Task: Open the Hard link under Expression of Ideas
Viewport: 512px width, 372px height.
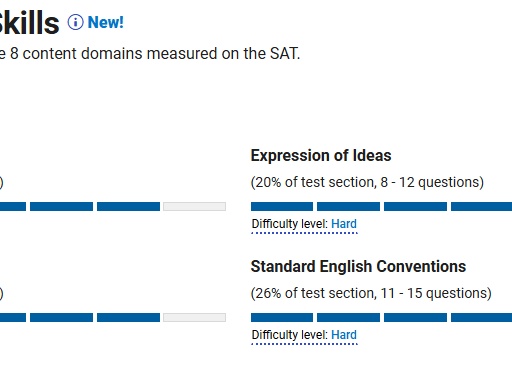Action: click(x=344, y=224)
